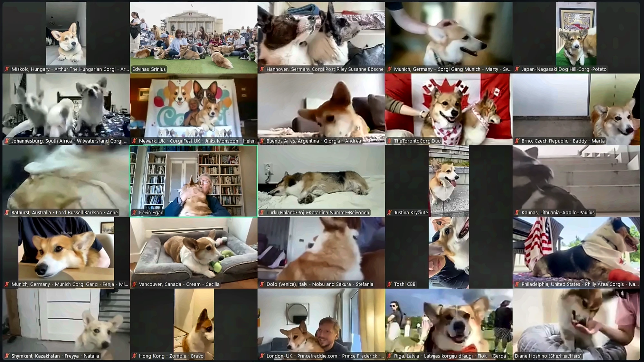Screen dimensions: 644x362
Task: Select Edvinas Grinius outdoor crowd video
Action: (x=194, y=37)
